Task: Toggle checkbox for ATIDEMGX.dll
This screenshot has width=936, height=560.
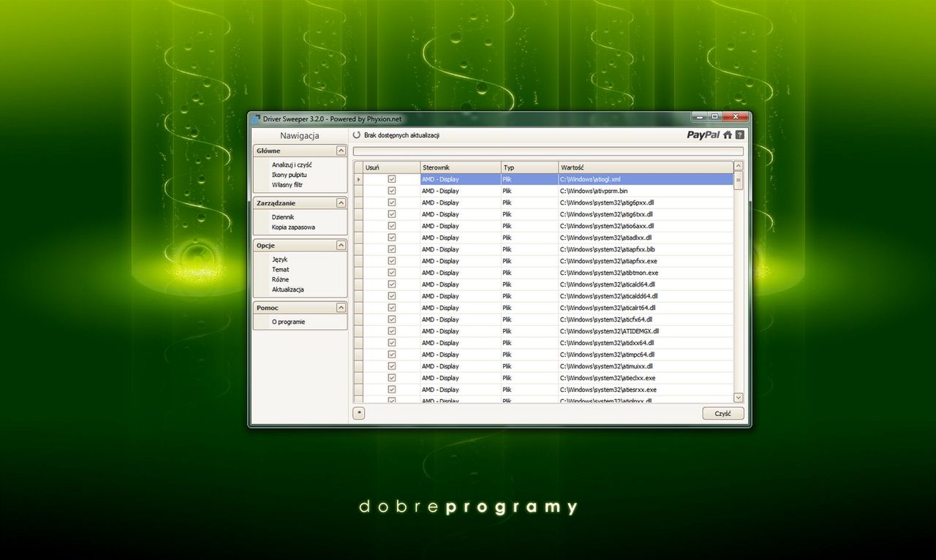Action: [392, 331]
